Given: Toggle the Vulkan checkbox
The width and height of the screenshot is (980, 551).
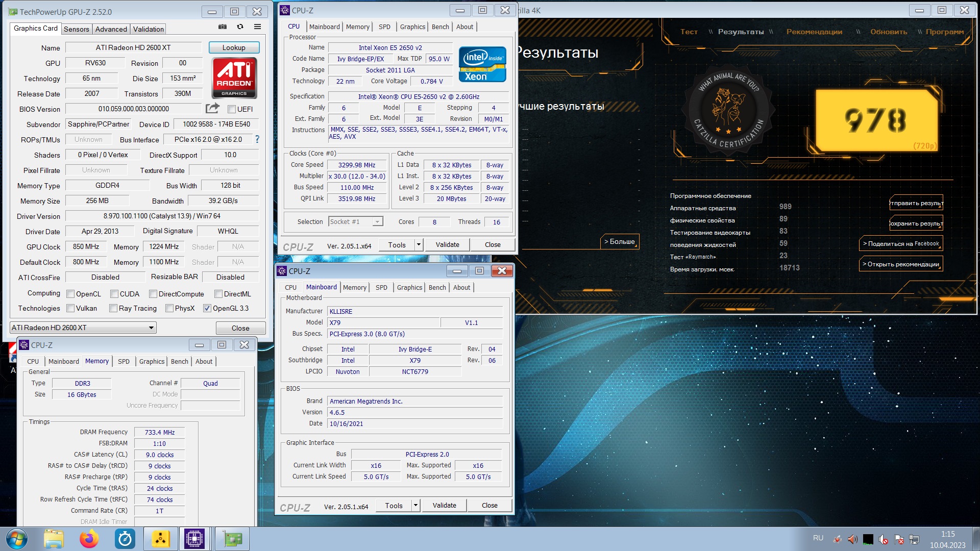Looking at the screenshot, I should pyautogui.click(x=71, y=308).
